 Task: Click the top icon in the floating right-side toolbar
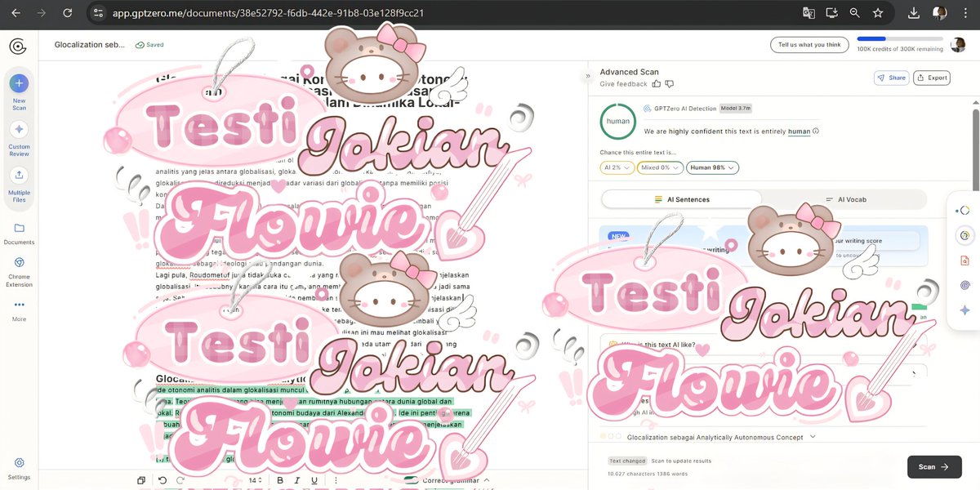click(964, 210)
